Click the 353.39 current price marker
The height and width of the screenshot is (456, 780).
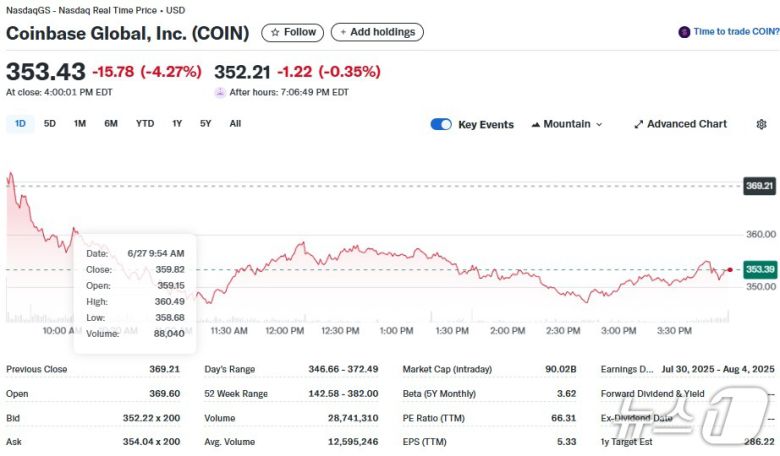[760, 269]
